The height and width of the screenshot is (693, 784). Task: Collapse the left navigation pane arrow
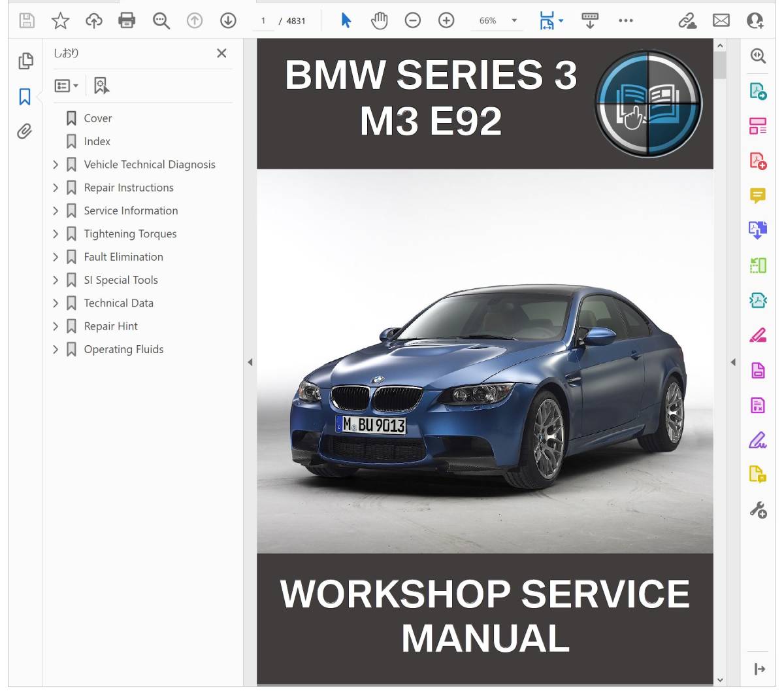point(250,362)
